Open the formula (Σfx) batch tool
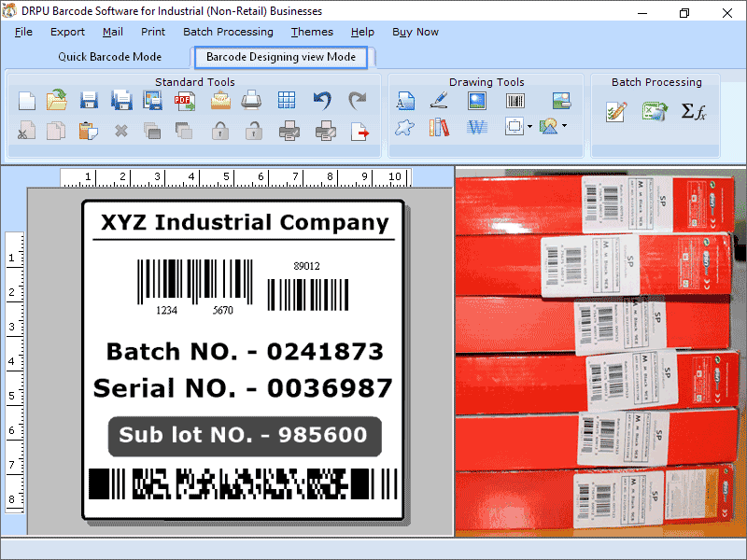The height and width of the screenshot is (560, 747). click(x=692, y=110)
